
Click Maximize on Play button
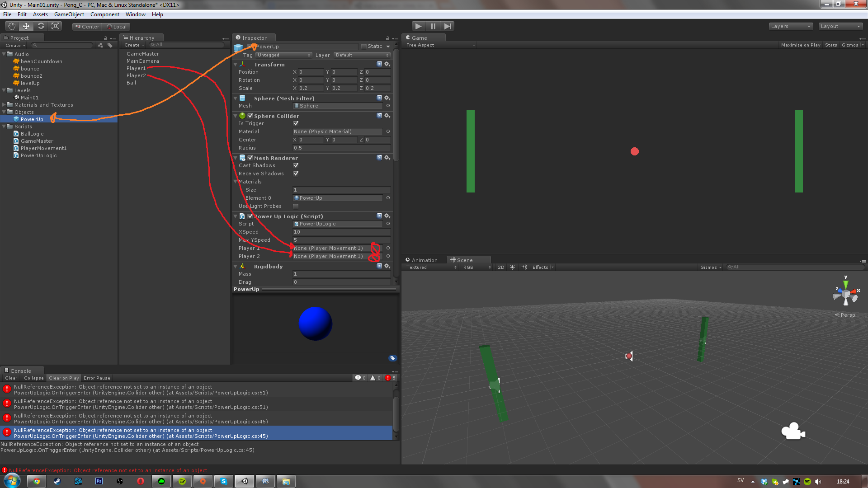click(801, 45)
